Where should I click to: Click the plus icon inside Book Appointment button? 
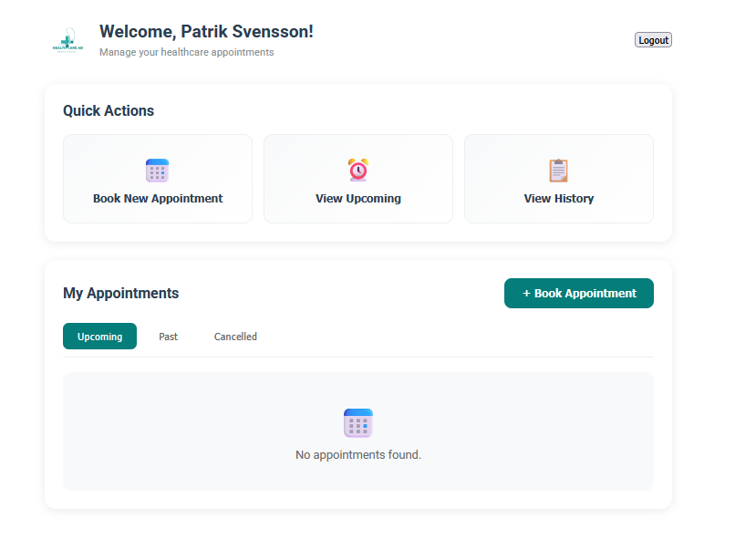click(x=527, y=293)
